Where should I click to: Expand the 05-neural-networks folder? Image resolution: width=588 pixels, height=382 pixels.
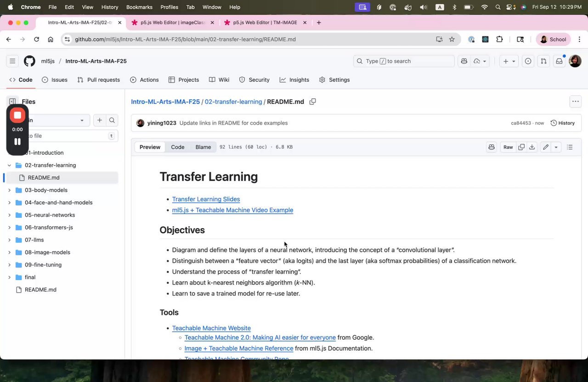(9, 215)
